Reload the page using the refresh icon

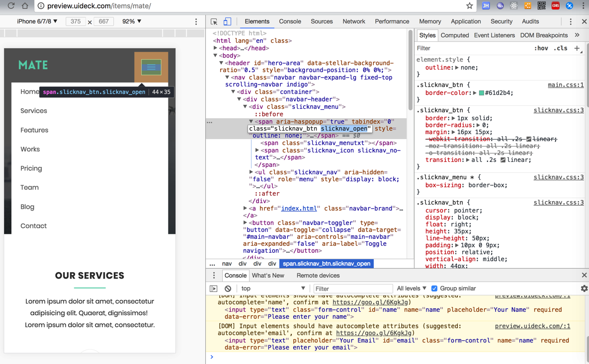coord(11,6)
